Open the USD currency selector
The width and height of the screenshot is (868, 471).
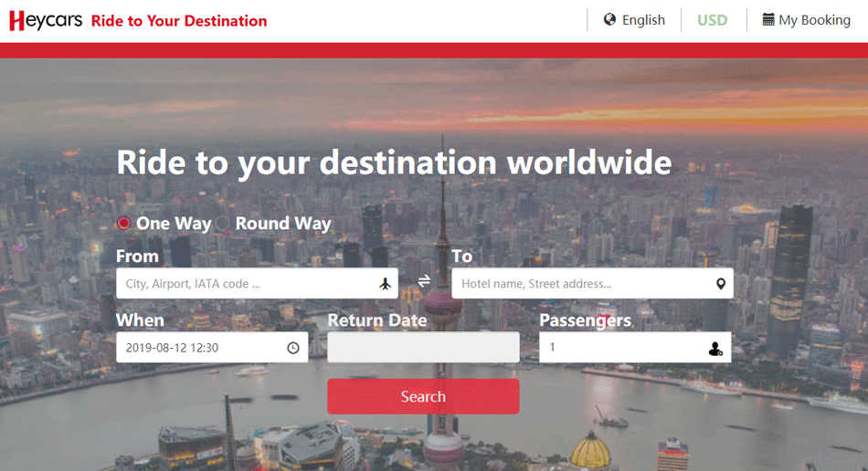[712, 20]
